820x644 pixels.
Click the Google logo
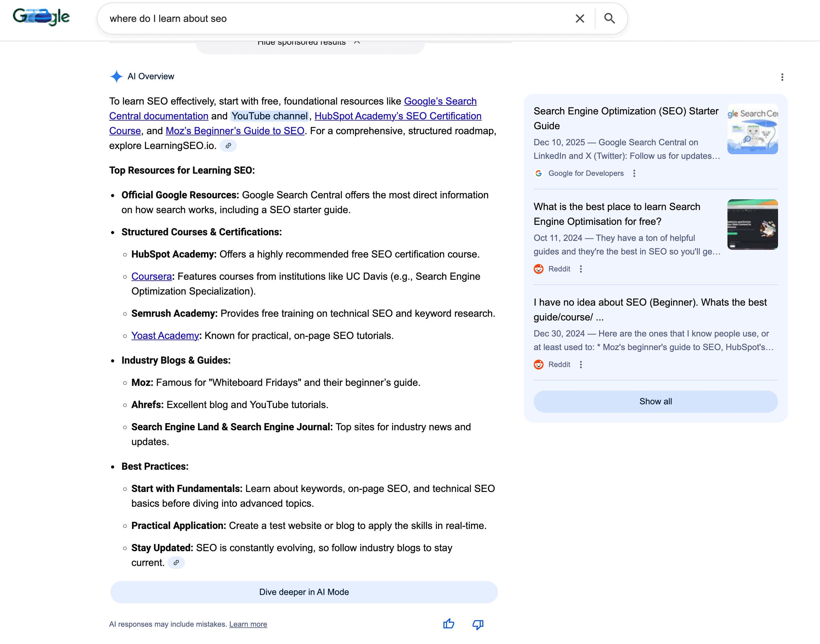(41, 17)
